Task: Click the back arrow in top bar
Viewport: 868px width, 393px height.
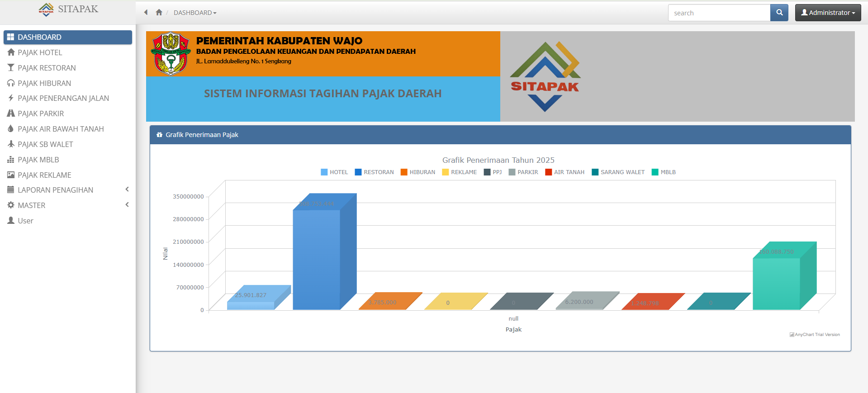Action: click(x=146, y=13)
